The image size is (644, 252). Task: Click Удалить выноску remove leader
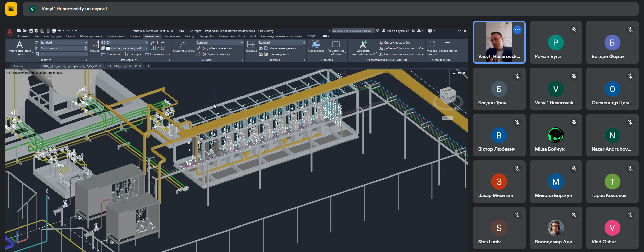(x=216, y=54)
